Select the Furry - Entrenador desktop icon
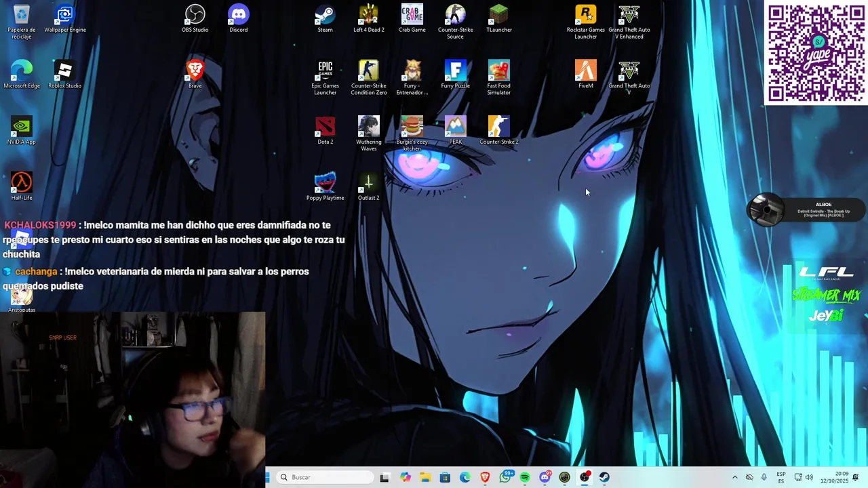The width and height of the screenshot is (868, 488). (x=412, y=77)
